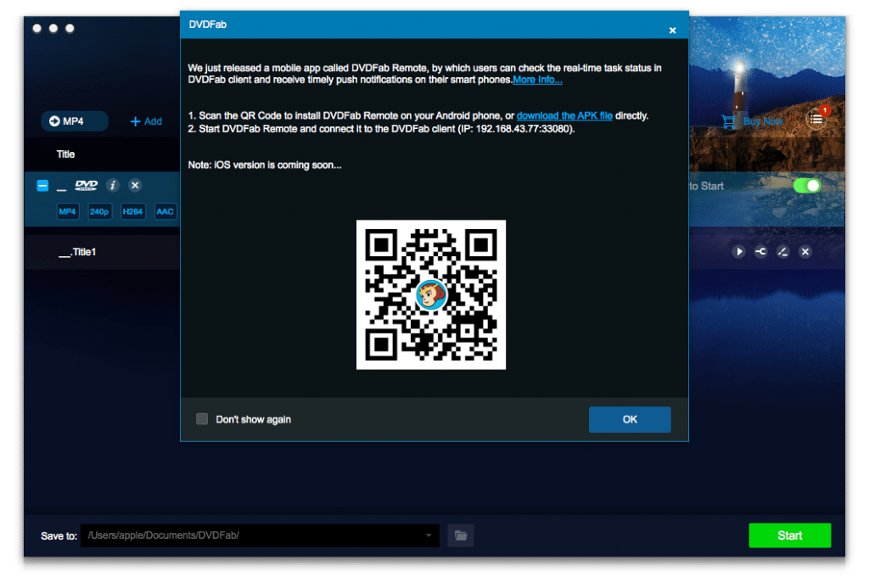The width and height of the screenshot is (869, 588).
Task: Open the More Info... link
Action: pyautogui.click(x=537, y=80)
